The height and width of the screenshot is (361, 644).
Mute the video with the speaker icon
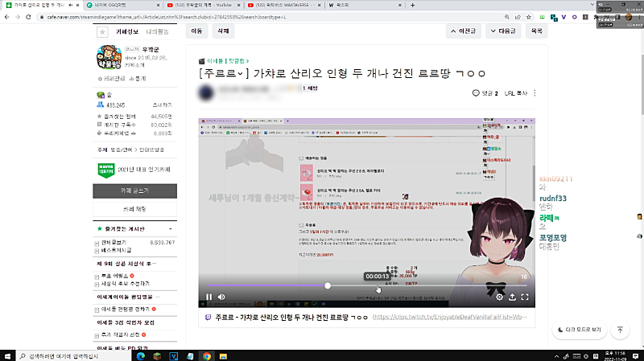(x=221, y=297)
